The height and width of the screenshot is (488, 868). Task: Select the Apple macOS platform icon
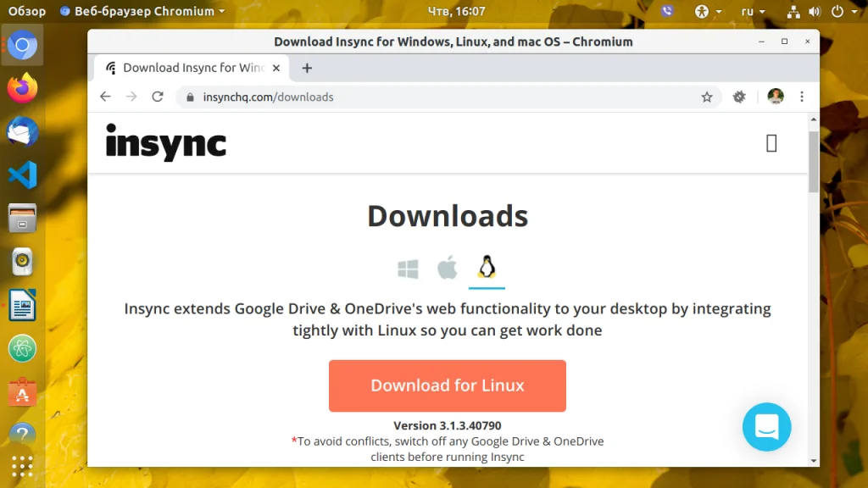[x=448, y=268]
